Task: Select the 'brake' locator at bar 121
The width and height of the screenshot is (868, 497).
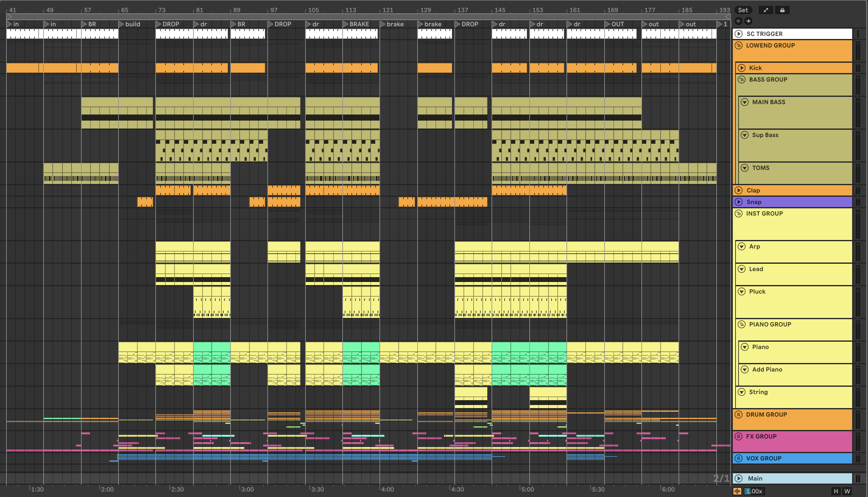Action: pyautogui.click(x=392, y=24)
